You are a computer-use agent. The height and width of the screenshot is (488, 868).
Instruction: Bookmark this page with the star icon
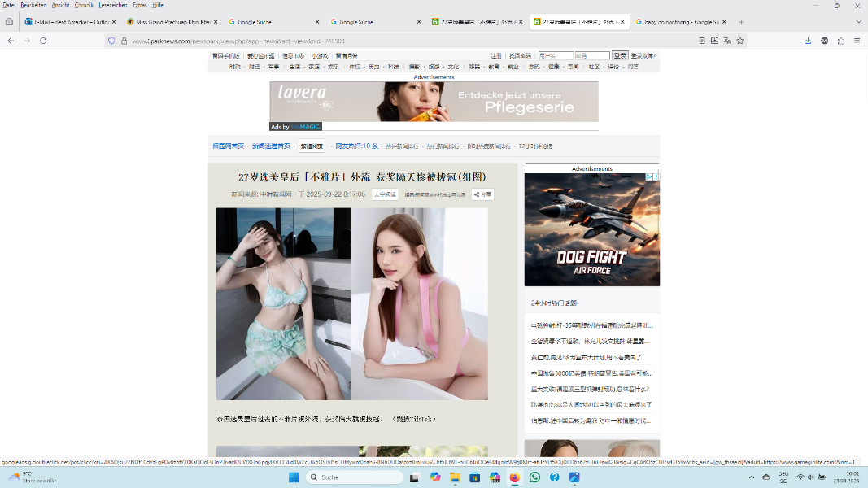coord(740,41)
